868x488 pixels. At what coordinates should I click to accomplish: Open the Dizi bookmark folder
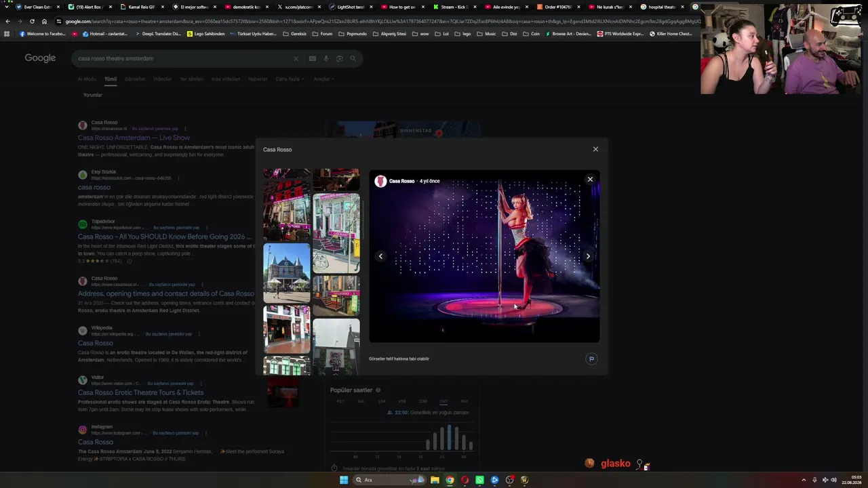click(509, 34)
